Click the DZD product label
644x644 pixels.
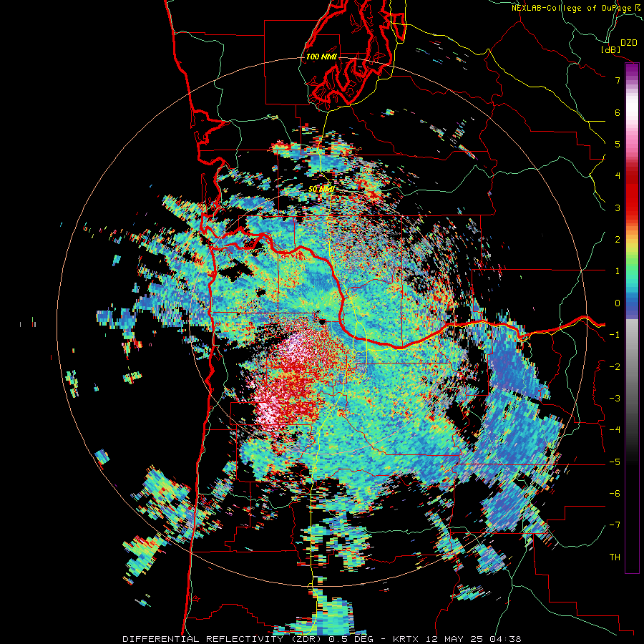[x=628, y=43]
